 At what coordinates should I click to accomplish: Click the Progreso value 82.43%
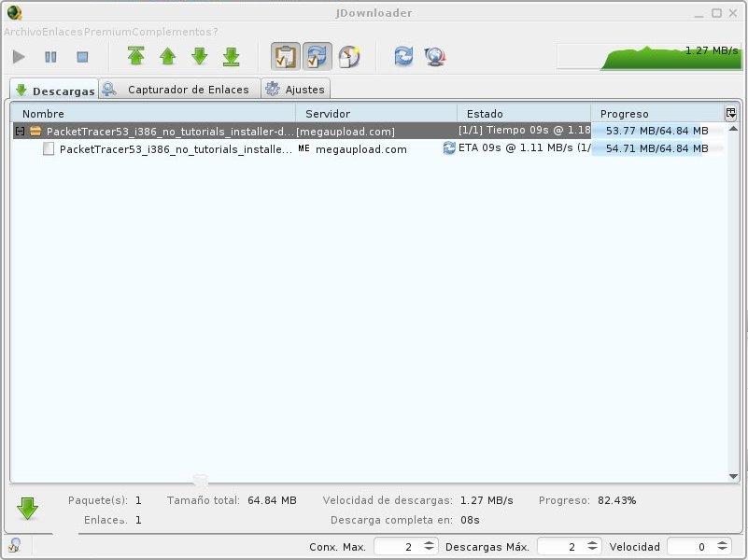[x=617, y=500]
